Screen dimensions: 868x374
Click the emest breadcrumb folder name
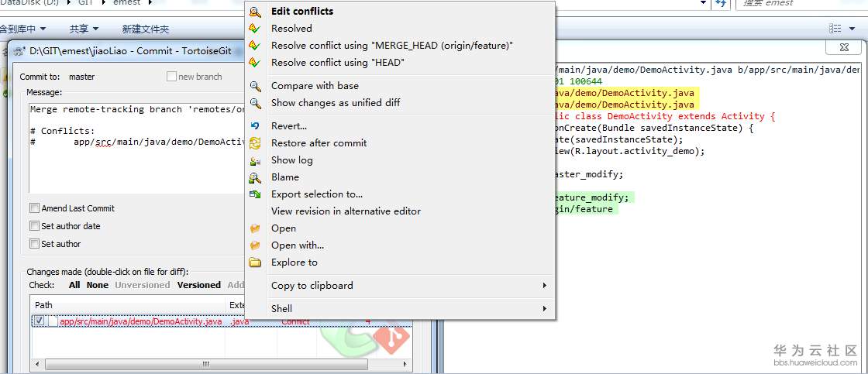[x=127, y=3]
